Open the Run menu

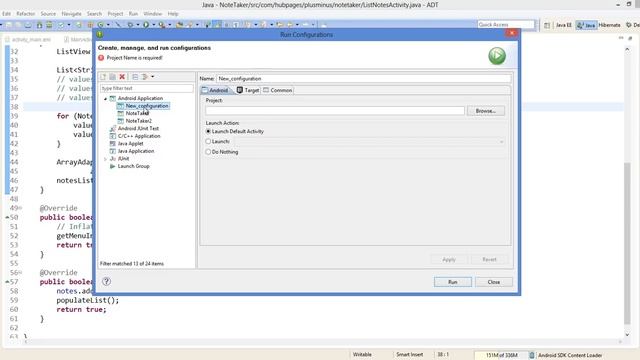click(133, 14)
